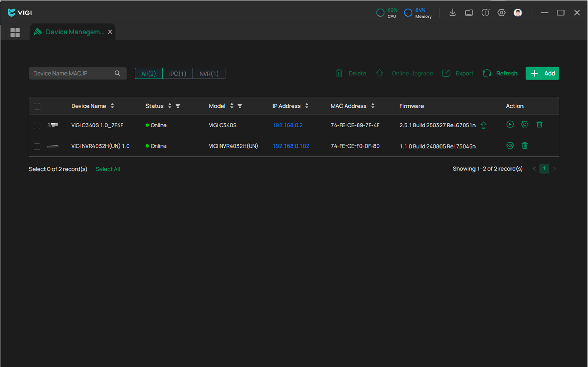Click the Export button
The height and width of the screenshot is (367, 588).
[x=458, y=73]
